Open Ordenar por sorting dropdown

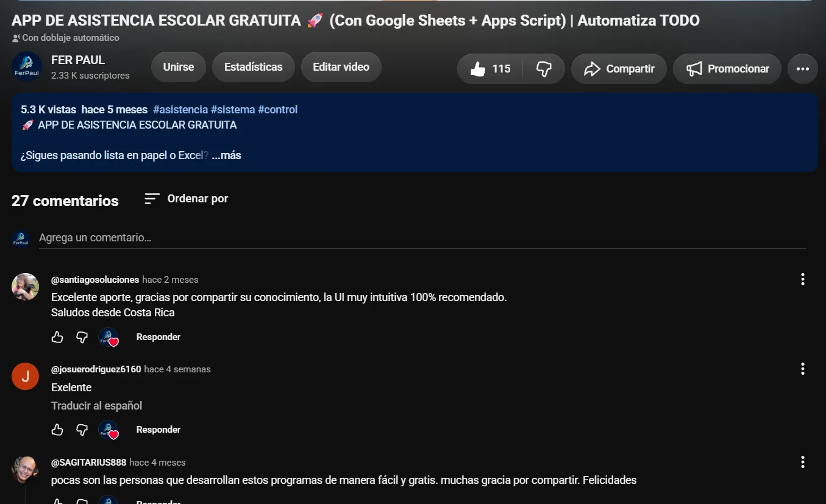click(x=186, y=199)
